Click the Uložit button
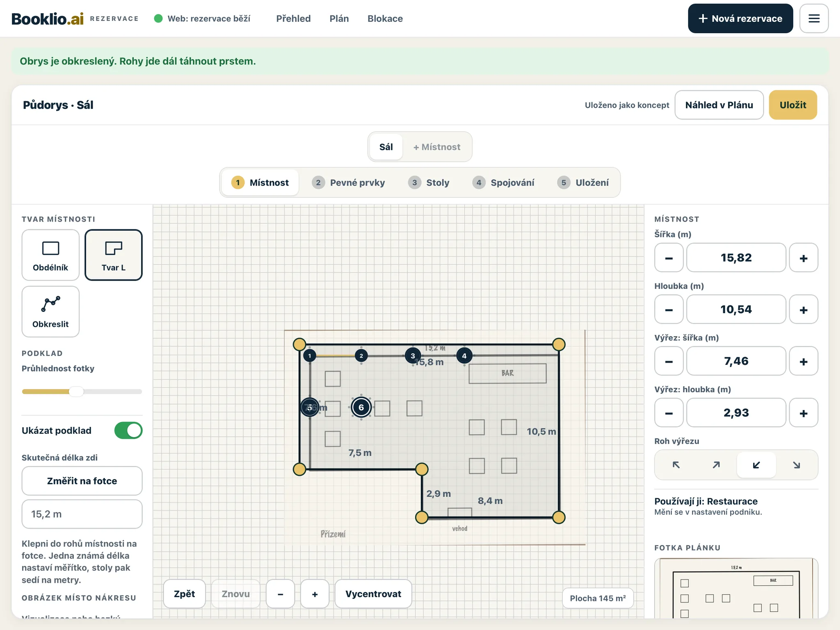This screenshot has height=630, width=840. [x=793, y=105]
